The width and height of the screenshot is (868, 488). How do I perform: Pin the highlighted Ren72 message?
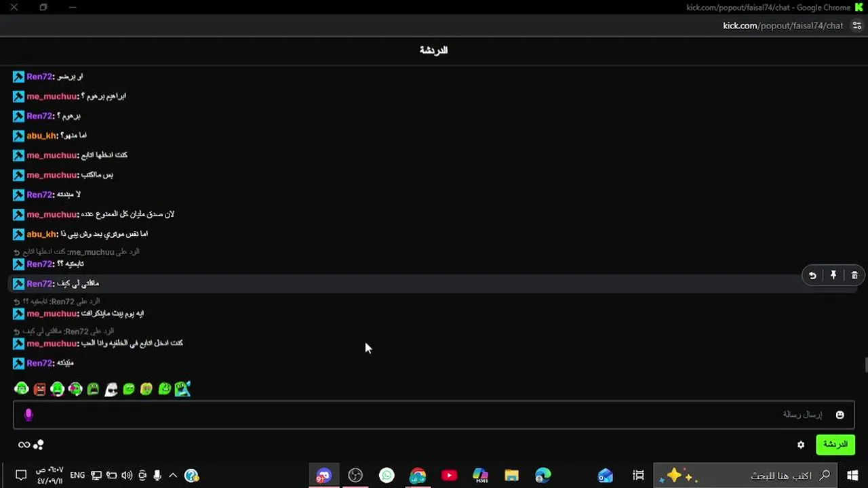pyautogui.click(x=833, y=275)
